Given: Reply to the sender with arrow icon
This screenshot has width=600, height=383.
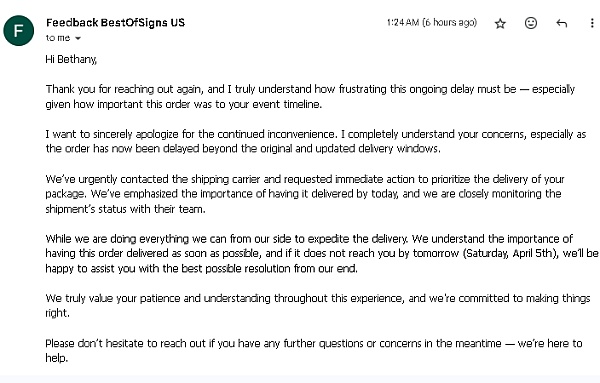Looking at the screenshot, I should click(561, 23).
